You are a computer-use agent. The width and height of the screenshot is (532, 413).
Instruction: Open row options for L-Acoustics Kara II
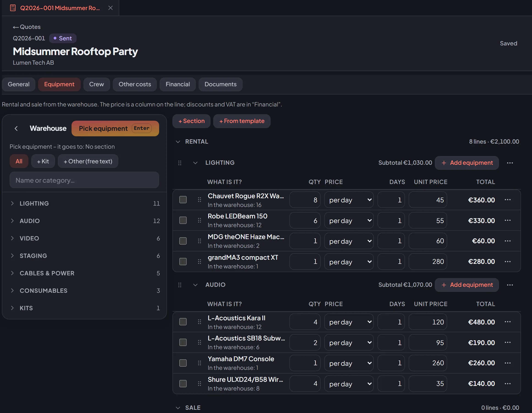coord(508,322)
